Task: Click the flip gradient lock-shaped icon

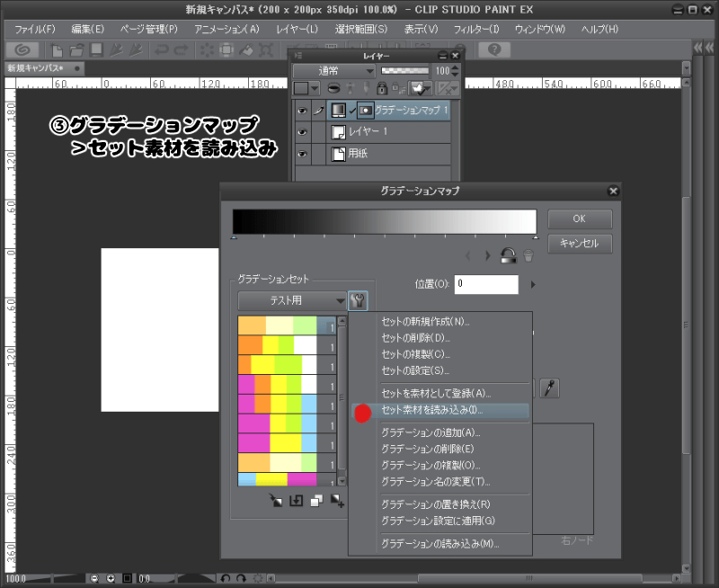Action: pos(508,255)
